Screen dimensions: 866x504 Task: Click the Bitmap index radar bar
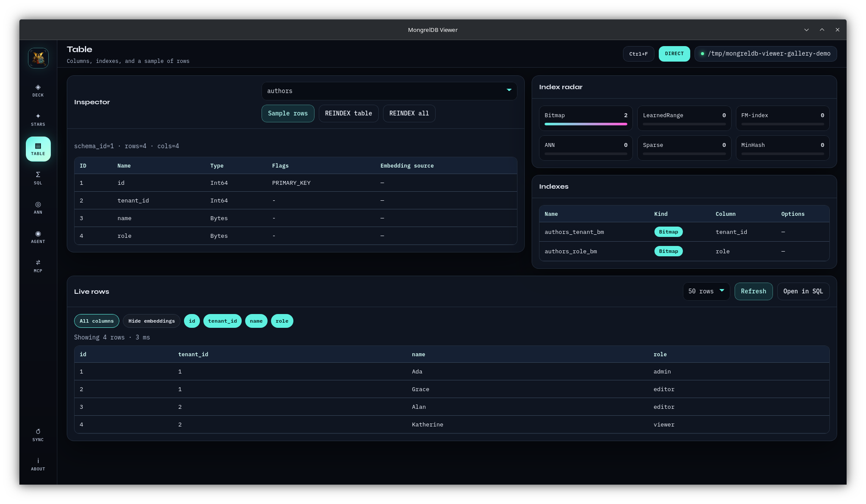(x=586, y=124)
